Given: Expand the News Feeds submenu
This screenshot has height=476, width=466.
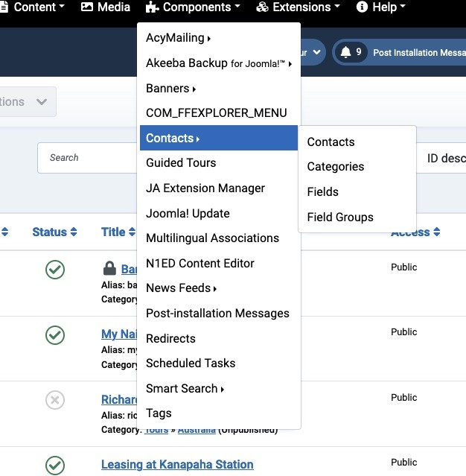Looking at the screenshot, I should coord(182,288).
